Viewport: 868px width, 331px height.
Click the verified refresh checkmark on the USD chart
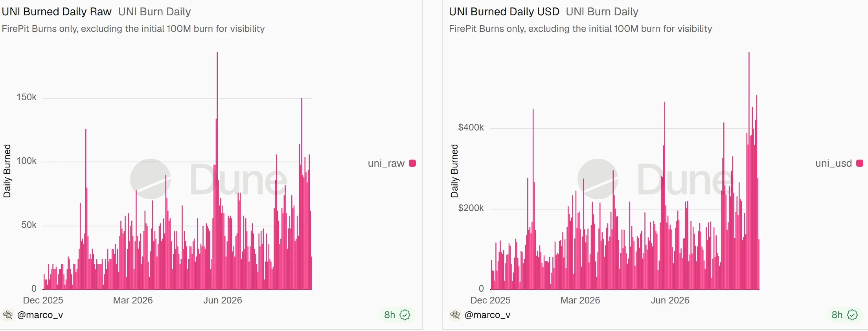[852, 315]
